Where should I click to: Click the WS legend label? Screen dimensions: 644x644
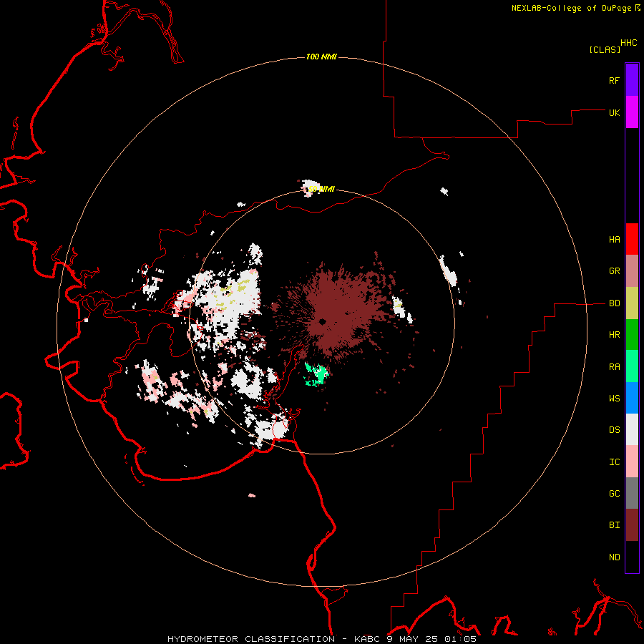tap(614, 399)
